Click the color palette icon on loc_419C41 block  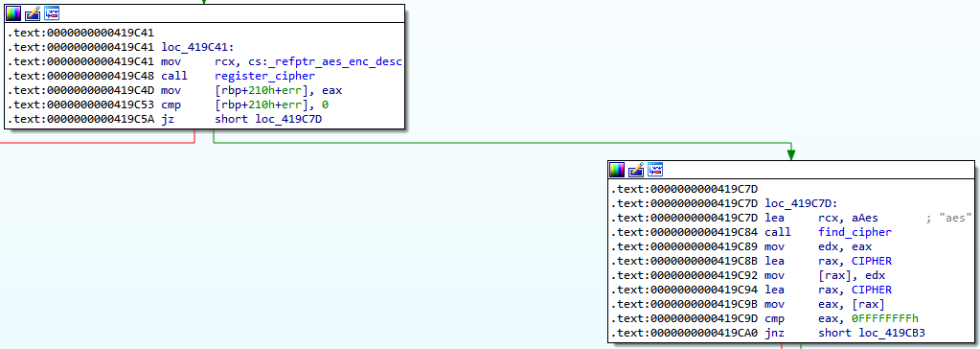(x=13, y=12)
